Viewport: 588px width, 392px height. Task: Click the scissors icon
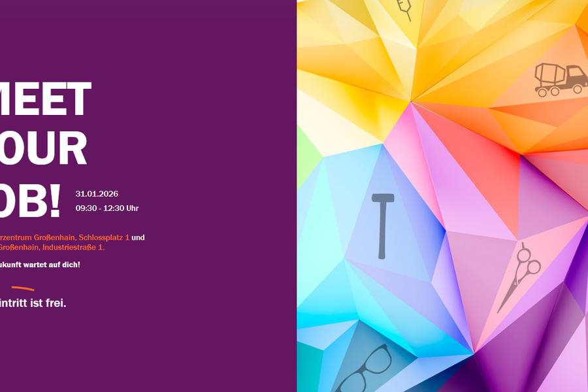[519, 278]
